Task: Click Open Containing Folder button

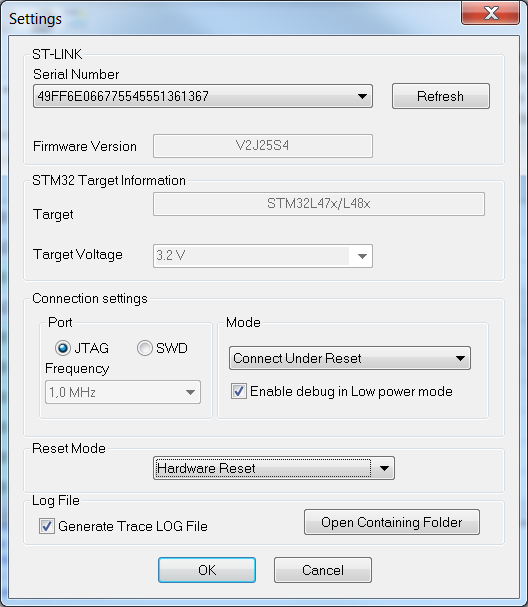Action: pos(392,522)
